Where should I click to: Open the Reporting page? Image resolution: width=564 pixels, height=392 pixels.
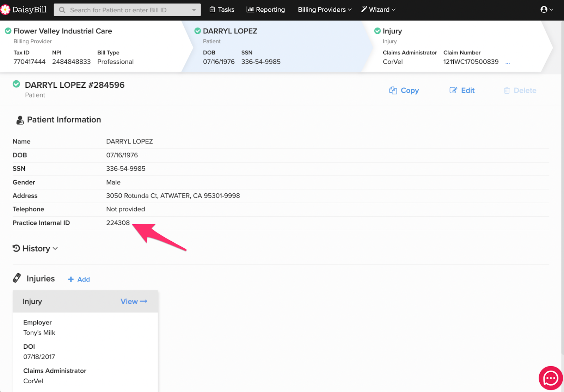pyautogui.click(x=265, y=10)
